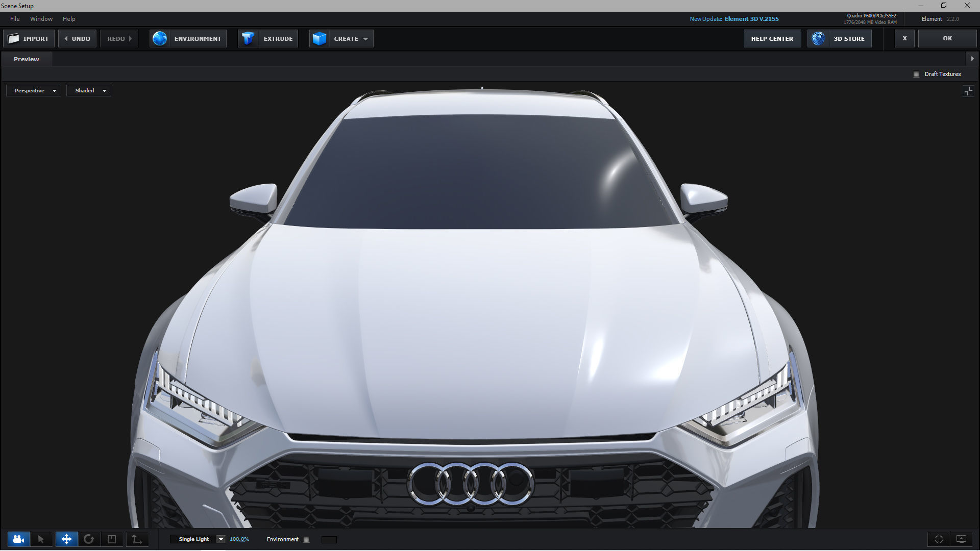Click the crosshair target icon
The width and height of the screenshot is (980, 551).
click(x=939, y=539)
